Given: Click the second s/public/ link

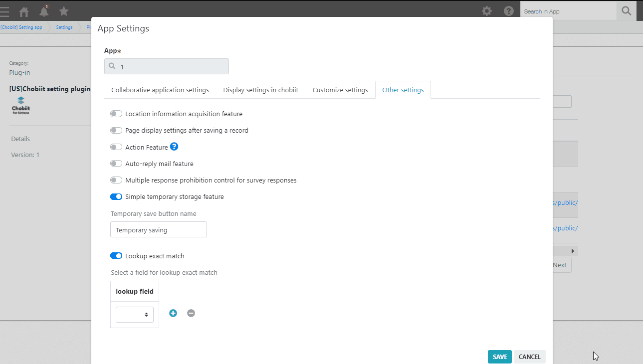Looking at the screenshot, I should tap(565, 228).
